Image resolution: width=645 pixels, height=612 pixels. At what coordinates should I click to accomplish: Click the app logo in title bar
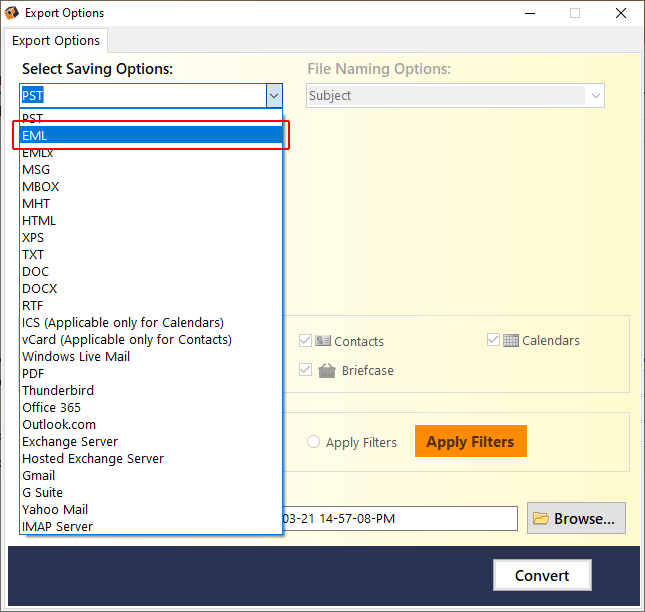[x=12, y=13]
